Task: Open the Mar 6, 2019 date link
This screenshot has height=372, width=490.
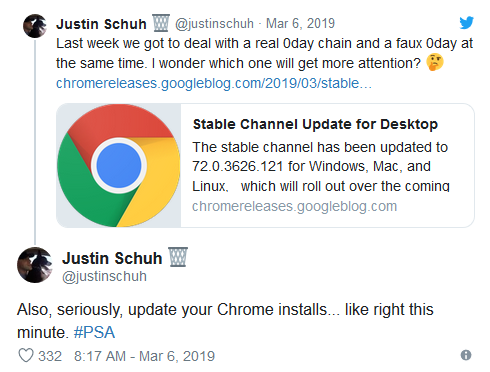Action: pyautogui.click(x=300, y=23)
